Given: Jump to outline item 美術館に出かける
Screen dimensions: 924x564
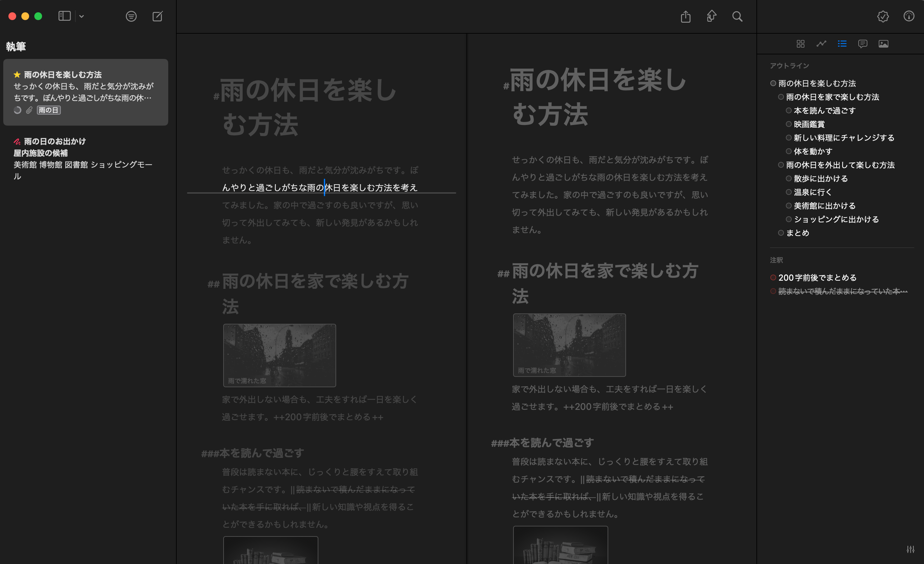Looking at the screenshot, I should pyautogui.click(x=824, y=206).
